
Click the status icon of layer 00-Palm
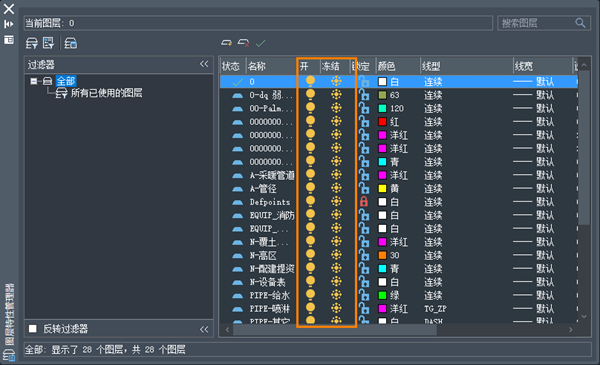[238, 109]
